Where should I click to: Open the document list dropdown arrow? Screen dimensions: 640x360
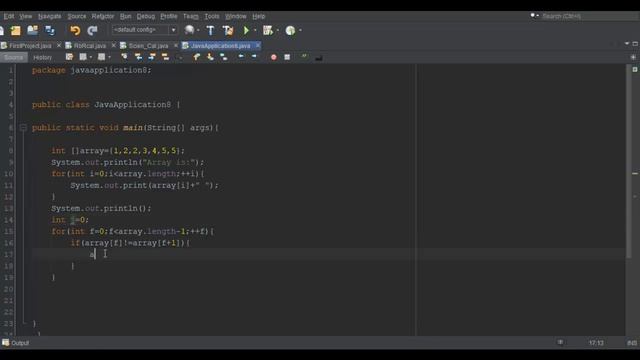click(x=627, y=44)
